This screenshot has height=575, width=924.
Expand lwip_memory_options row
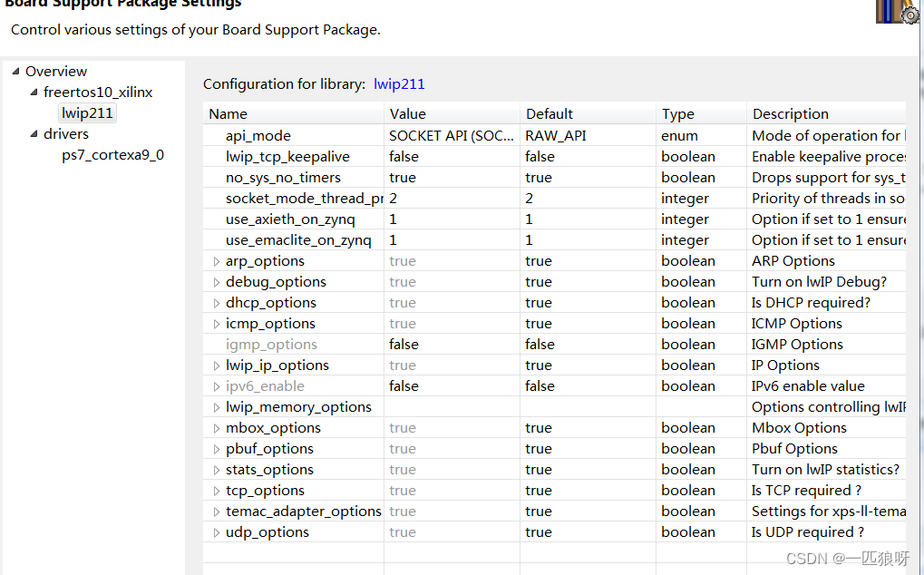click(x=215, y=406)
